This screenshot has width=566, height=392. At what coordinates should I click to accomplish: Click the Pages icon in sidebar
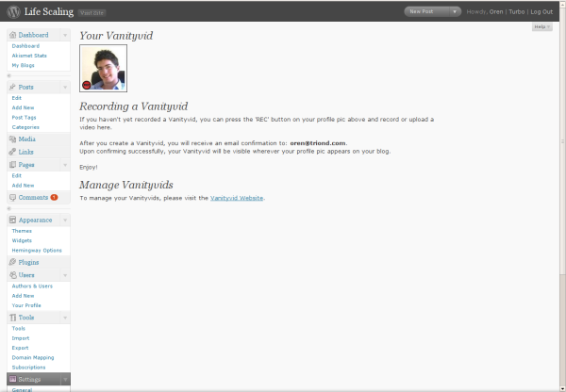point(12,165)
